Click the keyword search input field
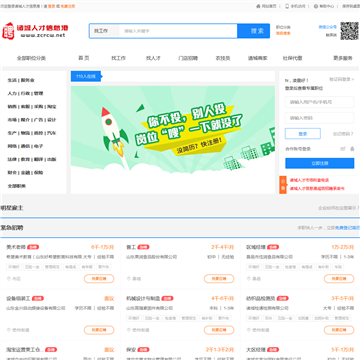This screenshot has height=360, width=360. tap(178, 31)
